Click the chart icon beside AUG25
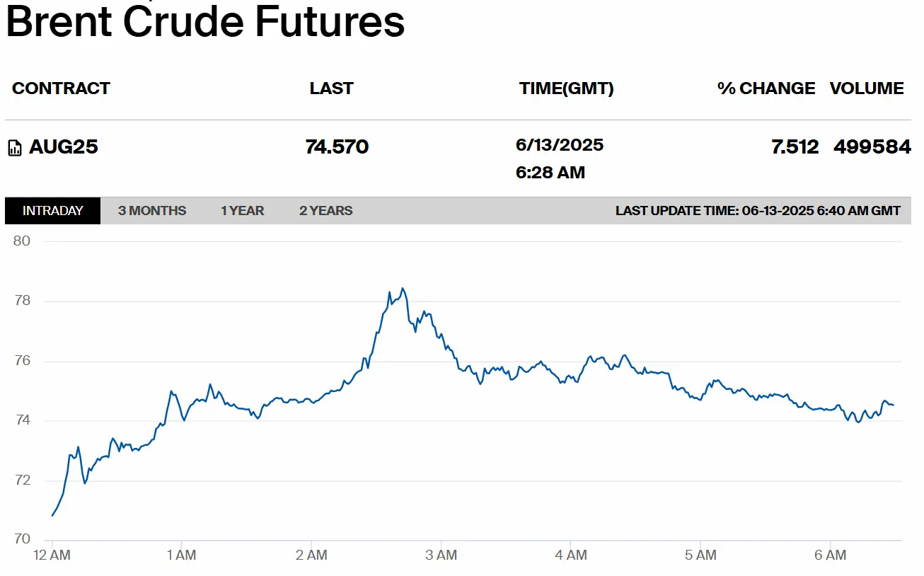 [x=15, y=148]
